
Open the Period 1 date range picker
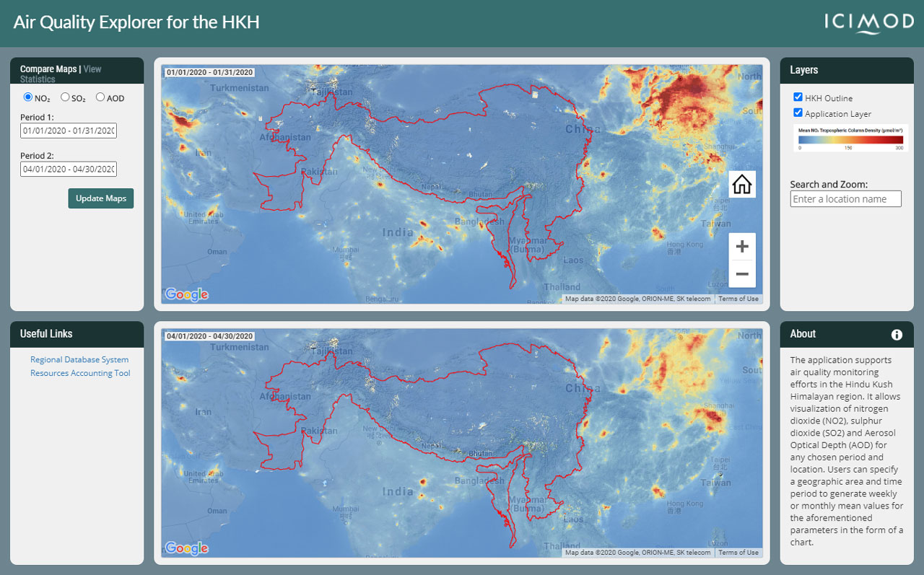69,131
